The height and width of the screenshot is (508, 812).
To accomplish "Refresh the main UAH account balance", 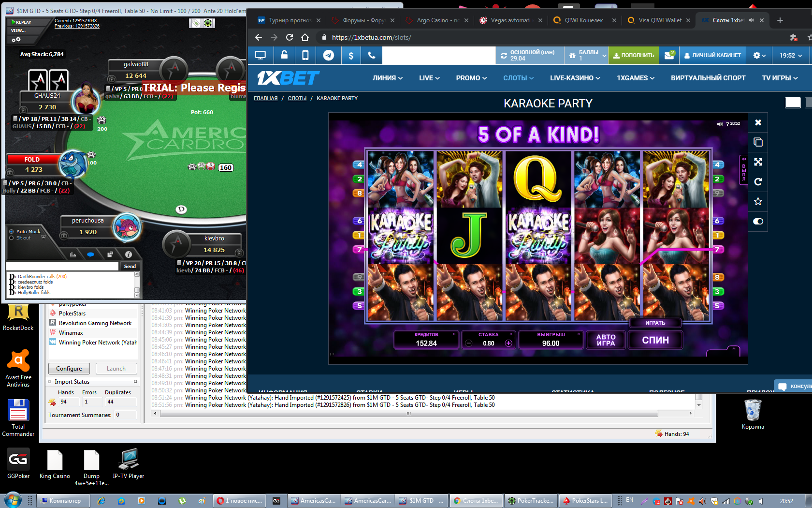I will 504,56.
